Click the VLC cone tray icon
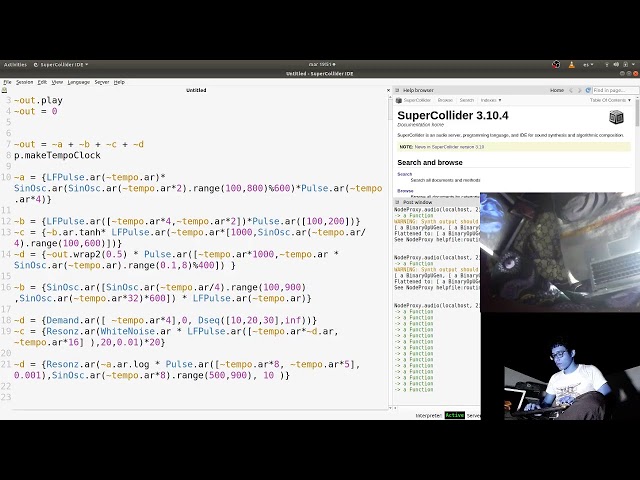The height and width of the screenshot is (480, 640). (x=571, y=64)
